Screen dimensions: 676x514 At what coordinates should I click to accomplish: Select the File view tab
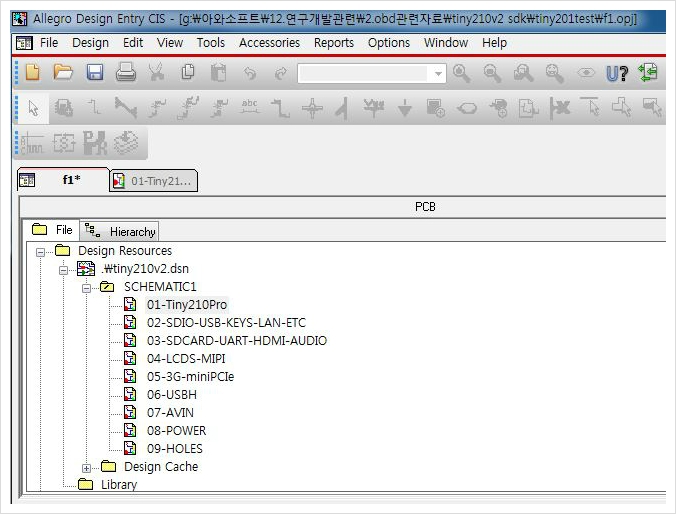click(x=52, y=230)
